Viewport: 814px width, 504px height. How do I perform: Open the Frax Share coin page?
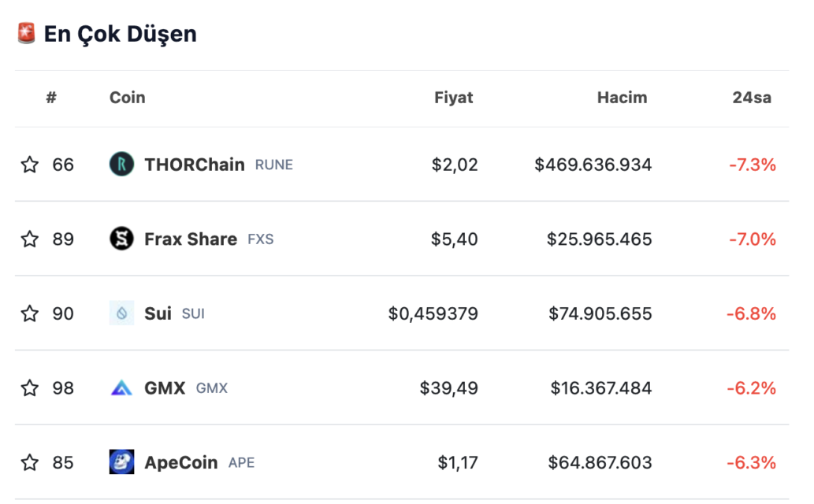191,239
